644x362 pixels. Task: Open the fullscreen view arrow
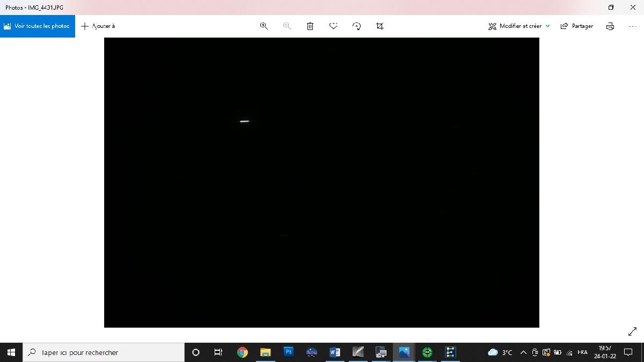coord(632,331)
